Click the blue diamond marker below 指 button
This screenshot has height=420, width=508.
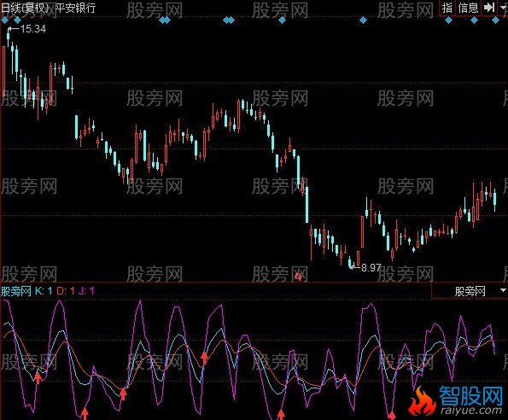(x=448, y=20)
